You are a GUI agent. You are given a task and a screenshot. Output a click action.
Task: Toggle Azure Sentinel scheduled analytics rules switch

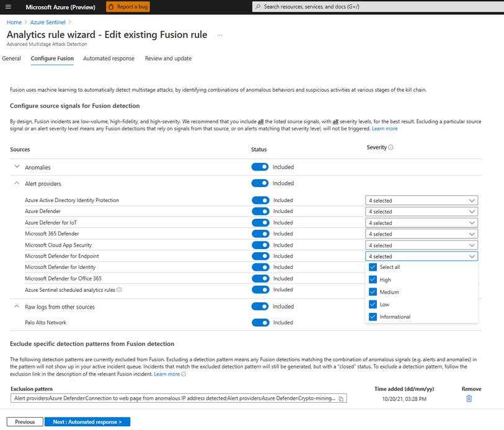[260, 289]
